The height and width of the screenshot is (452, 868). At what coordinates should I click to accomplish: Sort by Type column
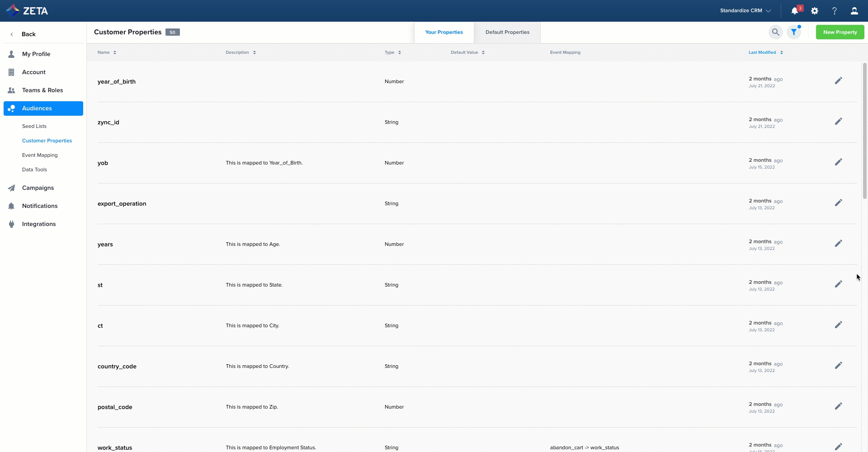pyautogui.click(x=392, y=52)
